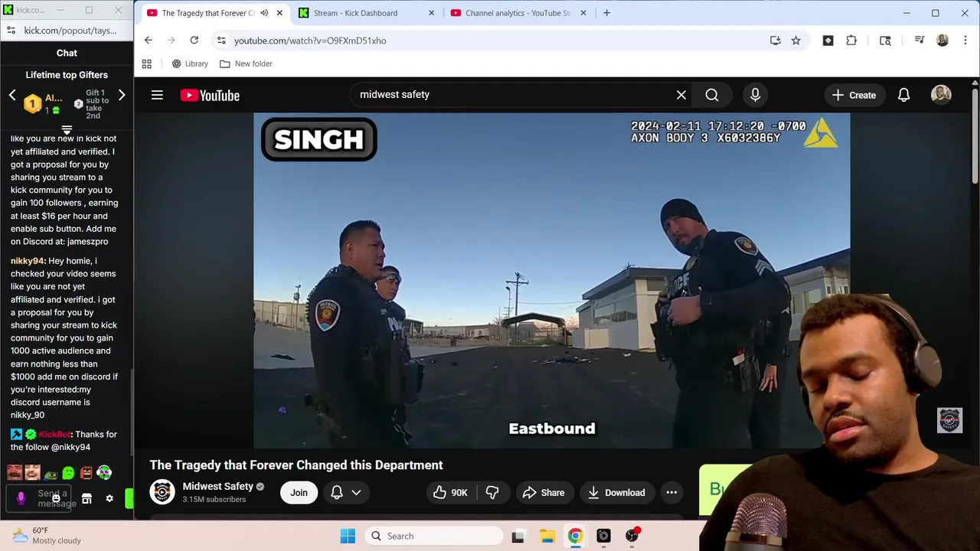Open Chrome profile avatar
980x551 pixels.
(942, 41)
